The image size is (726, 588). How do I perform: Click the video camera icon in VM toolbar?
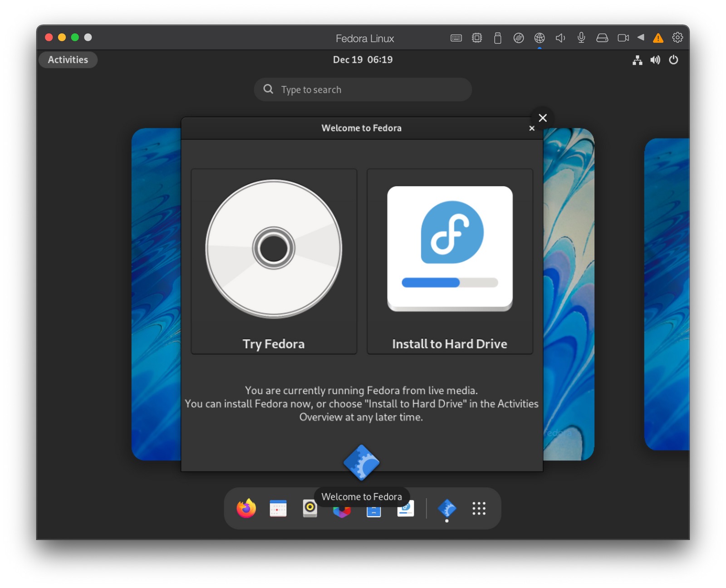(623, 38)
